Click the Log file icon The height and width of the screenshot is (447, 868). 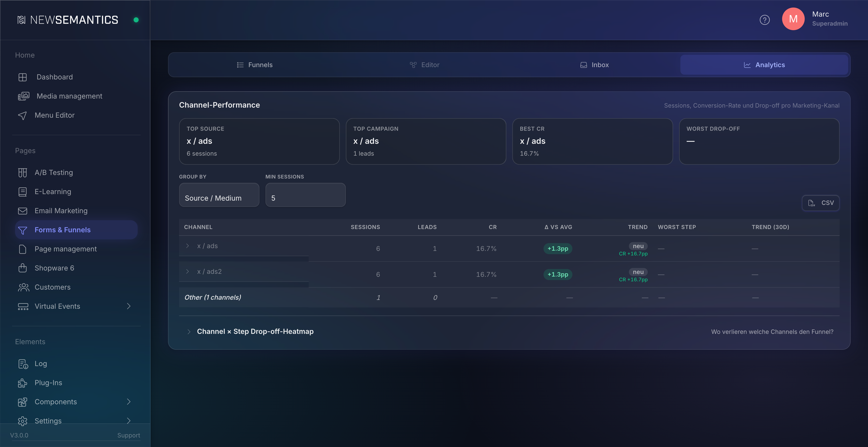23,364
